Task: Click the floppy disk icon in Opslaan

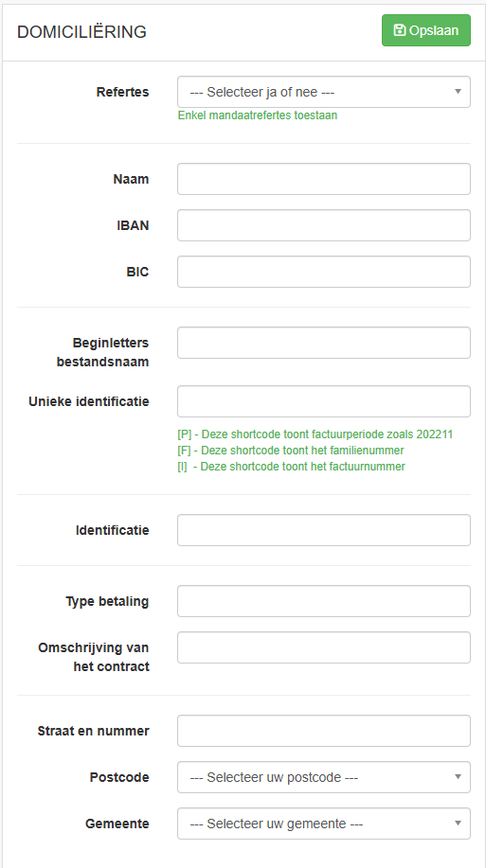Action: click(x=399, y=30)
